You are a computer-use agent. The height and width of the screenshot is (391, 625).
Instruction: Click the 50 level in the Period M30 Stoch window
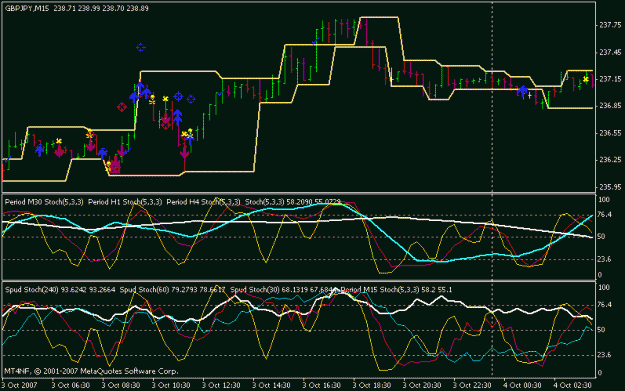click(x=601, y=236)
